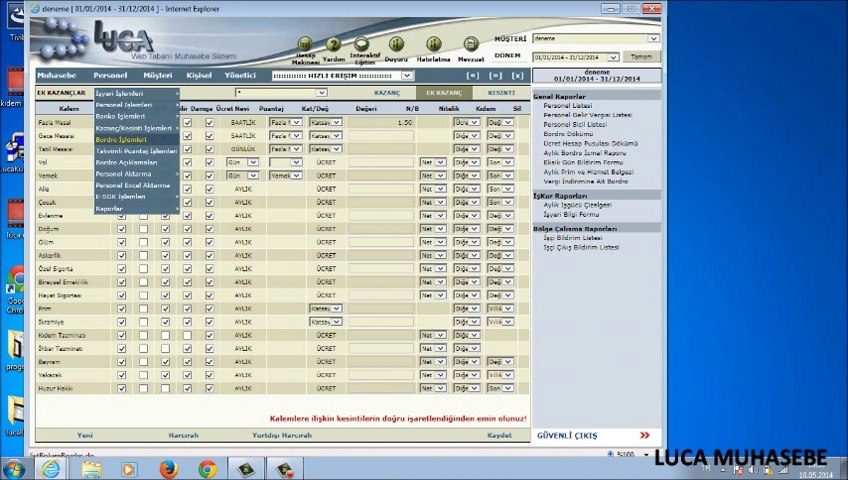
Task: Click the Firefox icon in the taskbar
Action: click(167, 469)
